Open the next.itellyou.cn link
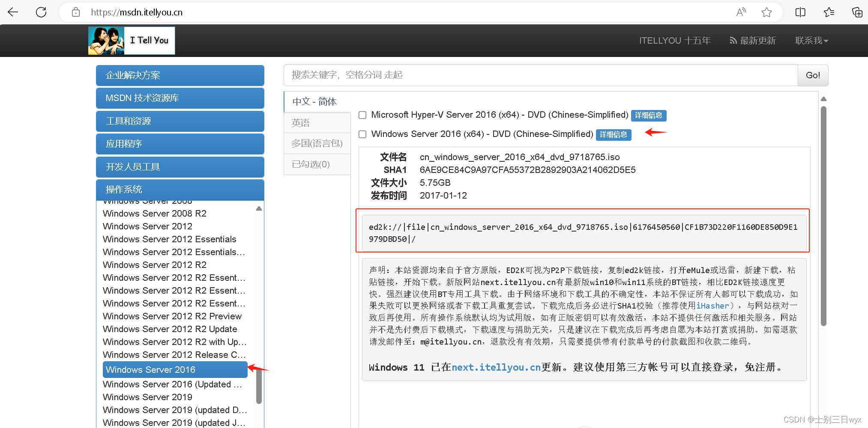The height and width of the screenshot is (428, 868). pos(496,367)
